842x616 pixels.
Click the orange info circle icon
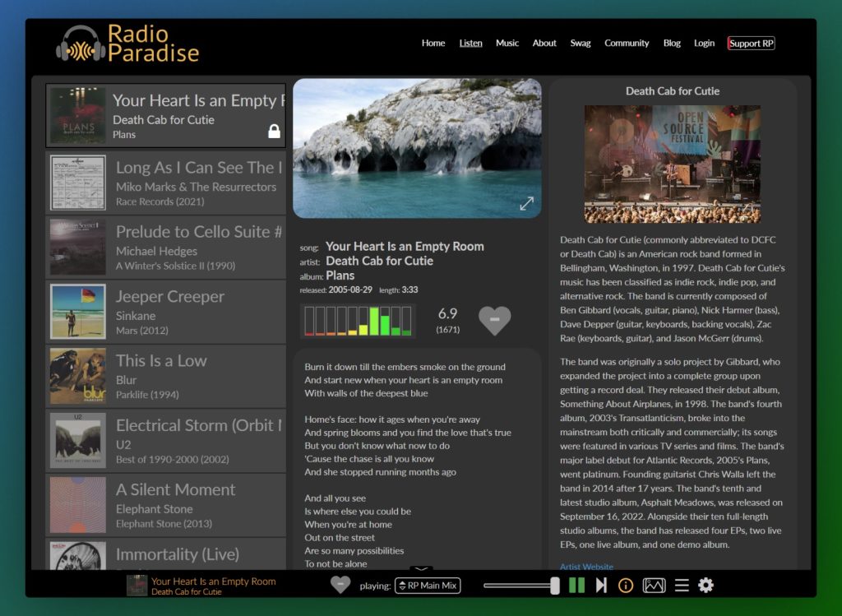pos(626,586)
